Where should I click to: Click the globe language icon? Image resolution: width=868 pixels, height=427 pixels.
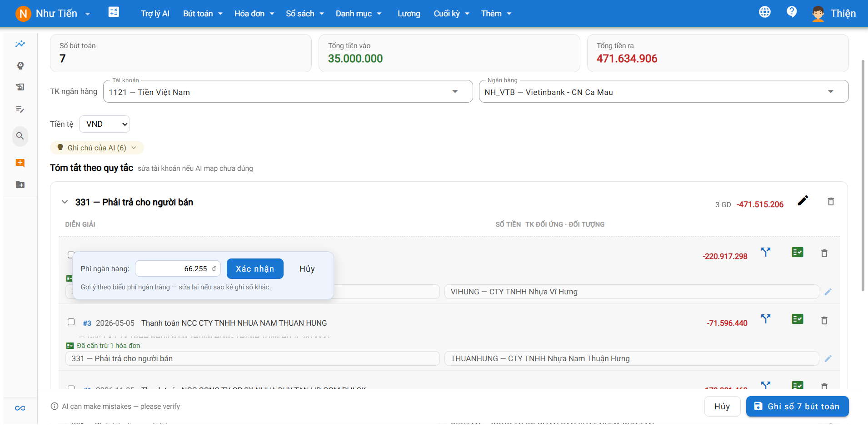(765, 12)
